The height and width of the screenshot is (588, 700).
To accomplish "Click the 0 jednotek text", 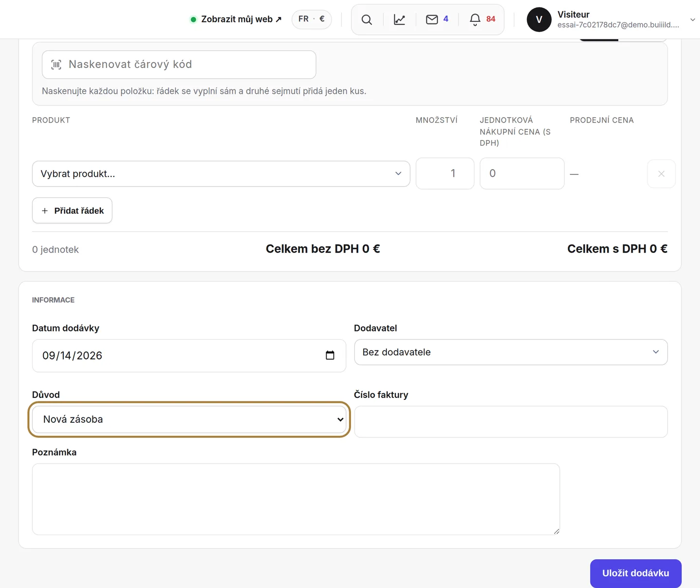I will [55, 249].
